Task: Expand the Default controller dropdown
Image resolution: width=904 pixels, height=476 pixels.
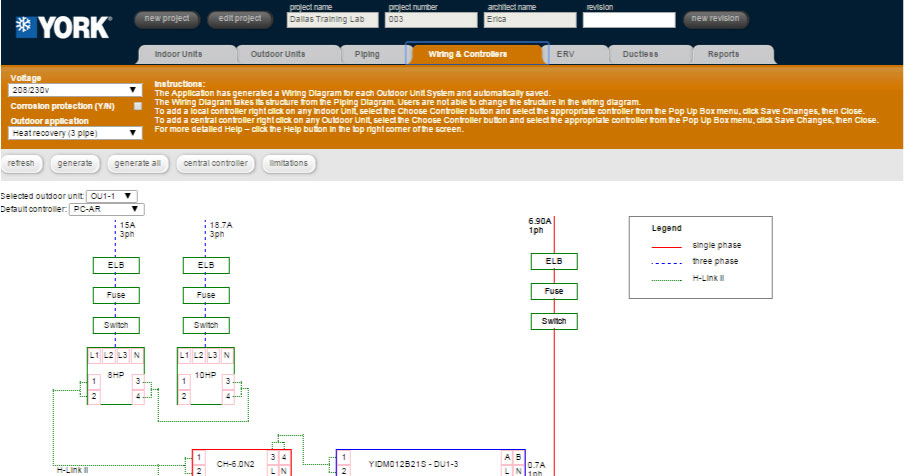Action: 107,209
